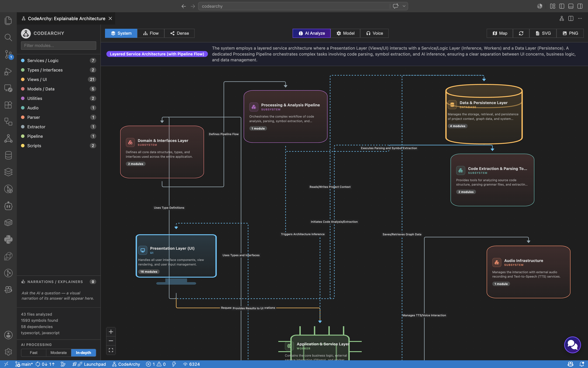Click the Model button
The image size is (588, 368).
point(345,33)
